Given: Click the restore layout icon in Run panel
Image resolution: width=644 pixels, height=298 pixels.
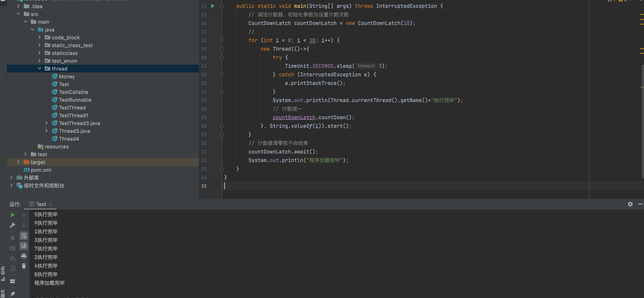Looking at the screenshot, I should [12, 281].
